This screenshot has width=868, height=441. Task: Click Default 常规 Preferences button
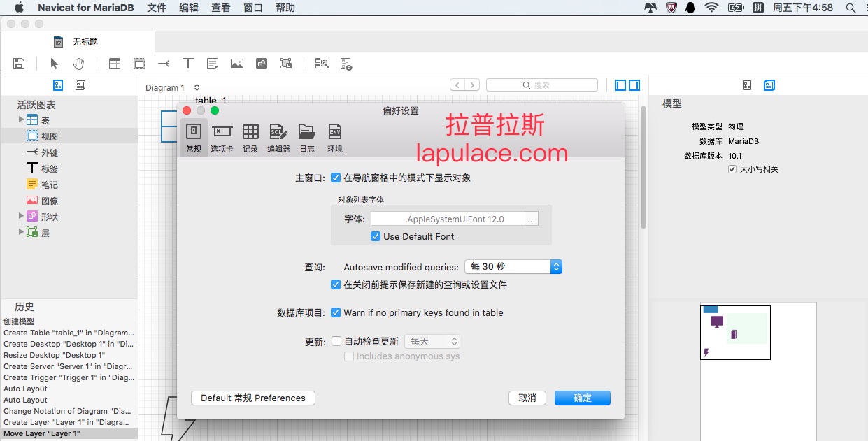[253, 398]
